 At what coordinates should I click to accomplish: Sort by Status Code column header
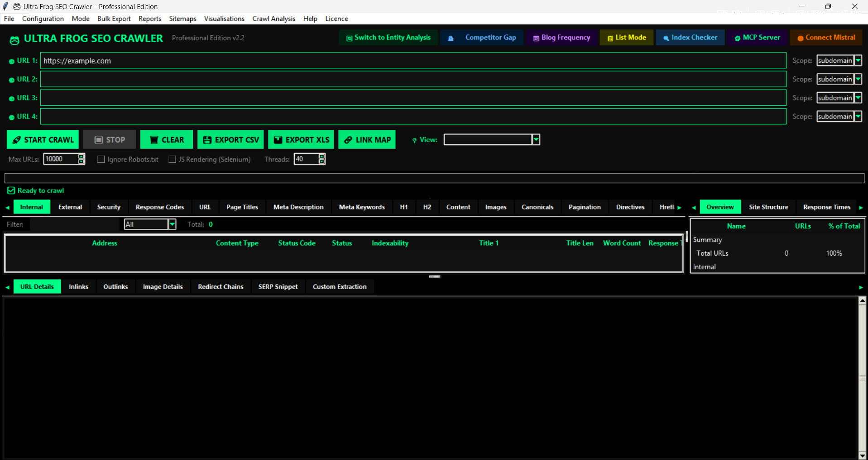(297, 243)
